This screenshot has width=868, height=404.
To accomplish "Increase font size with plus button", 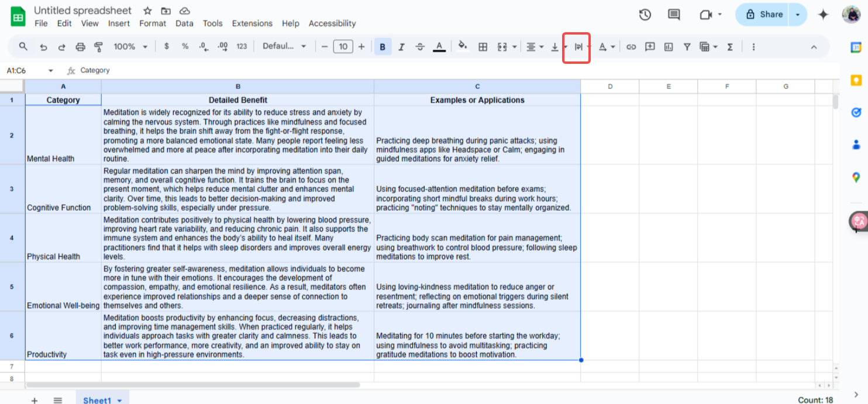I will (x=361, y=47).
